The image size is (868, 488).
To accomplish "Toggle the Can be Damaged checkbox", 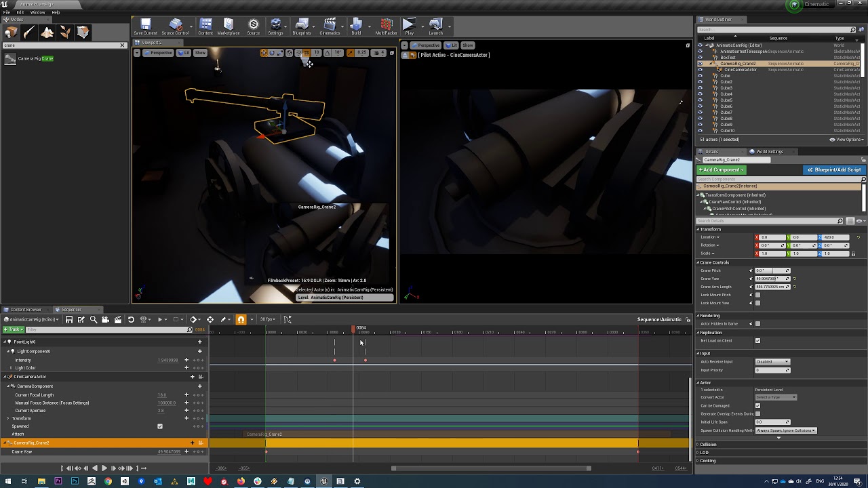I will pos(757,406).
